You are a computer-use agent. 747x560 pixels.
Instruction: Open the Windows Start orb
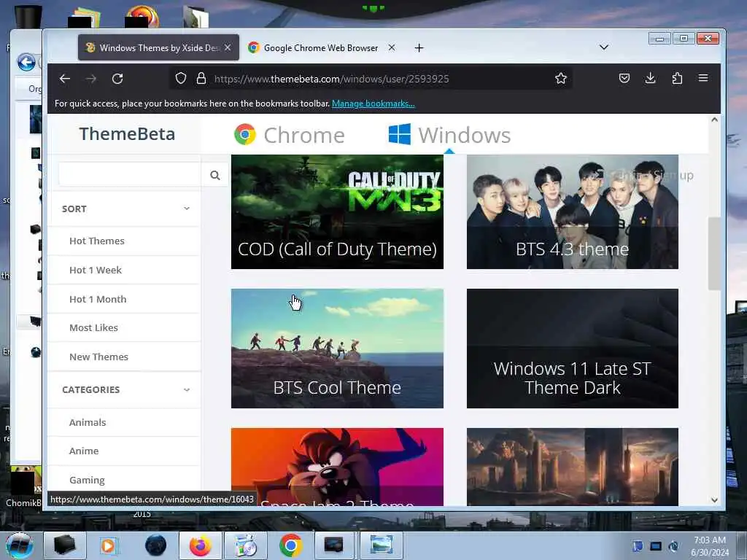tap(20, 545)
